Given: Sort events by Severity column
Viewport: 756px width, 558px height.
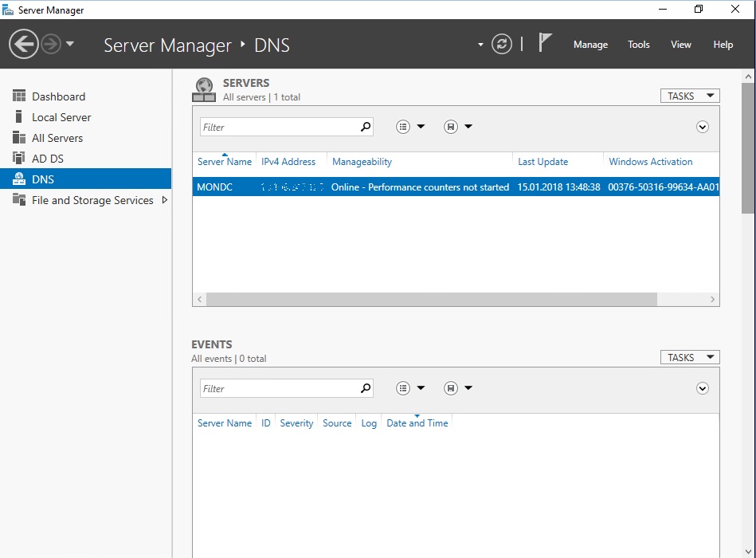Looking at the screenshot, I should coord(296,423).
